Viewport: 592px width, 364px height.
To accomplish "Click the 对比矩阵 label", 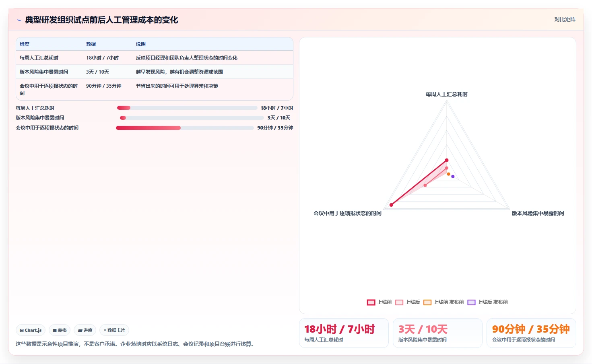I will pos(565,19).
